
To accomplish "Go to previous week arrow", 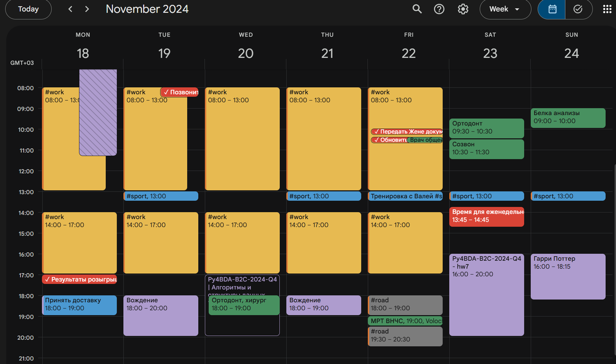I will pyautogui.click(x=70, y=9).
